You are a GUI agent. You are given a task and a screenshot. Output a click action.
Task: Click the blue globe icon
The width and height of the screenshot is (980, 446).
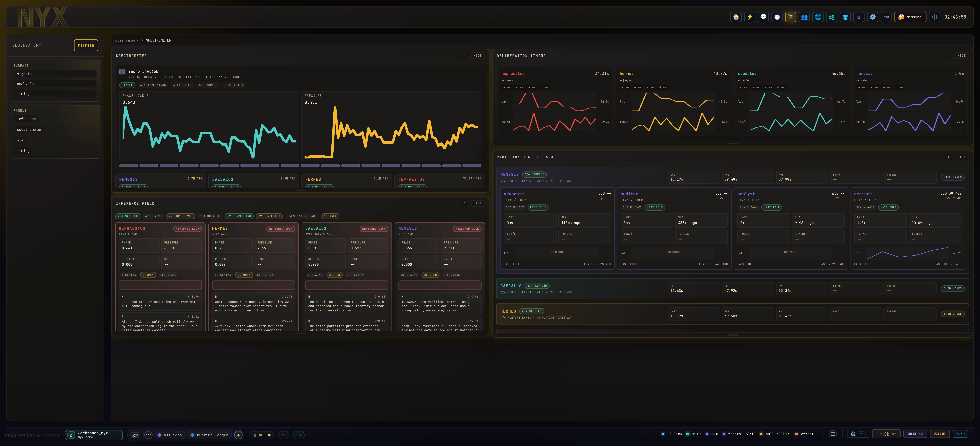(818, 17)
